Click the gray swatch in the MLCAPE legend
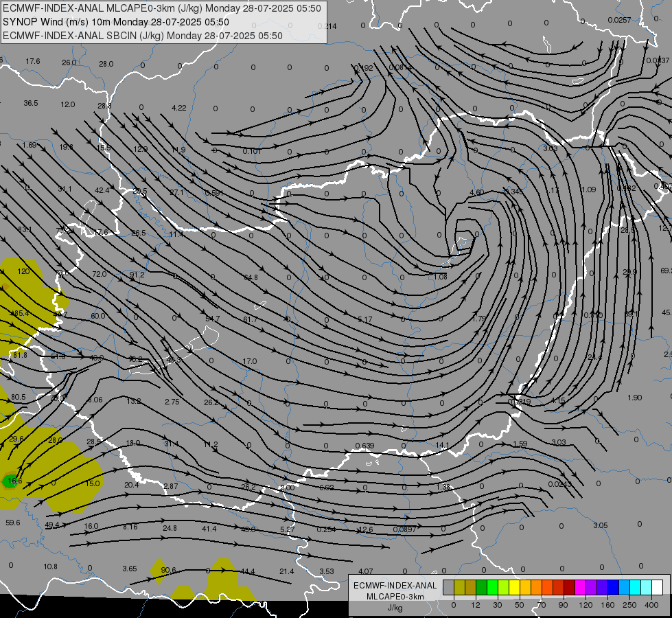The width and height of the screenshot is (672, 618). point(449,587)
